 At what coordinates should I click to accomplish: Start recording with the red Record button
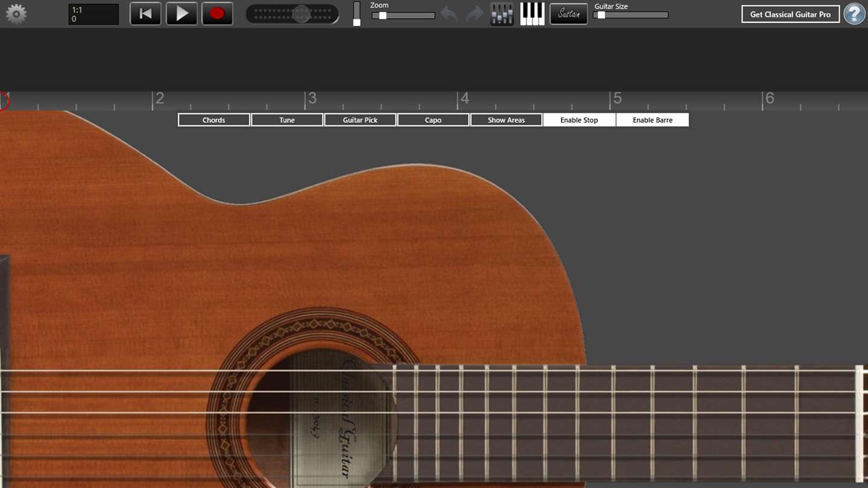[218, 14]
